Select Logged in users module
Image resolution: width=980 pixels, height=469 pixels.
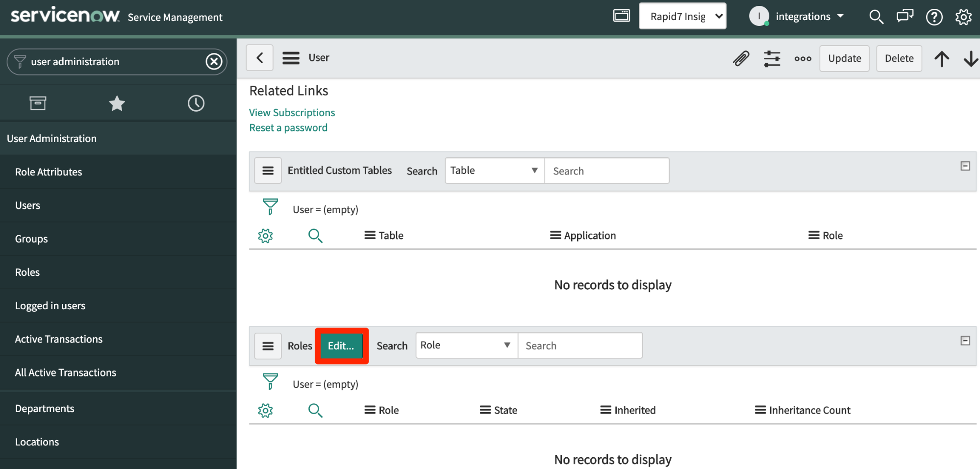50,306
